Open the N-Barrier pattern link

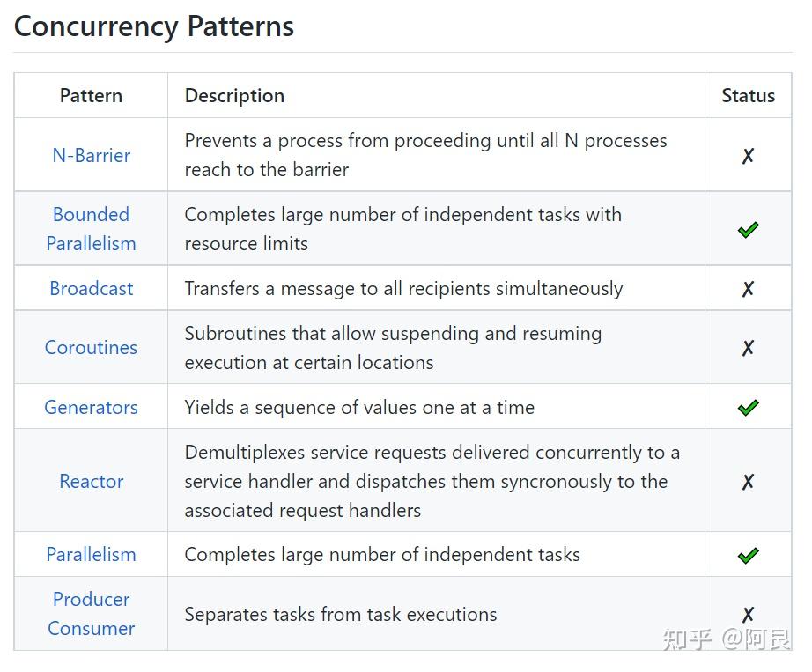point(91,155)
